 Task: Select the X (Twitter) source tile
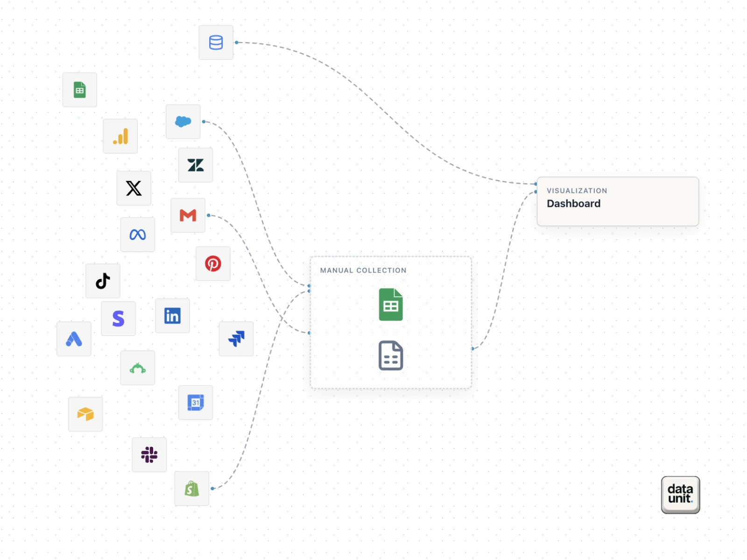click(134, 188)
